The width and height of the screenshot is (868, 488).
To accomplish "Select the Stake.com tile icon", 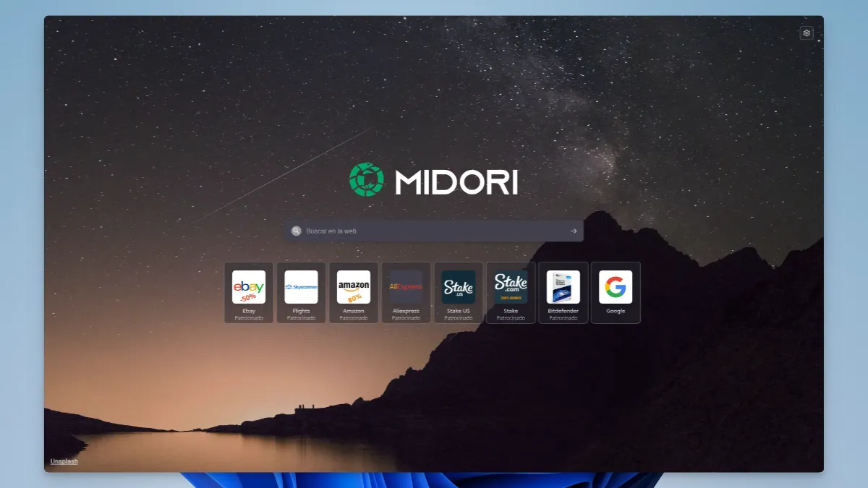I will [511, 287].
